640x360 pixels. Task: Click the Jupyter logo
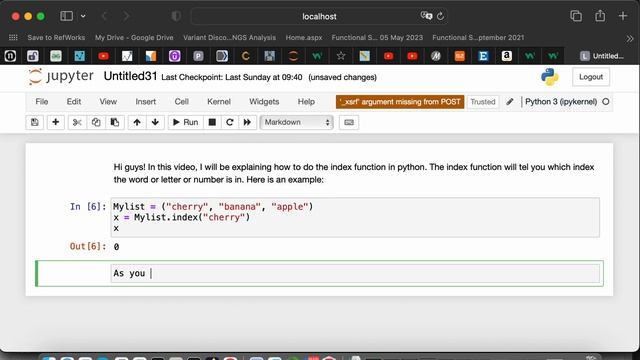click(x=61, y=76)
